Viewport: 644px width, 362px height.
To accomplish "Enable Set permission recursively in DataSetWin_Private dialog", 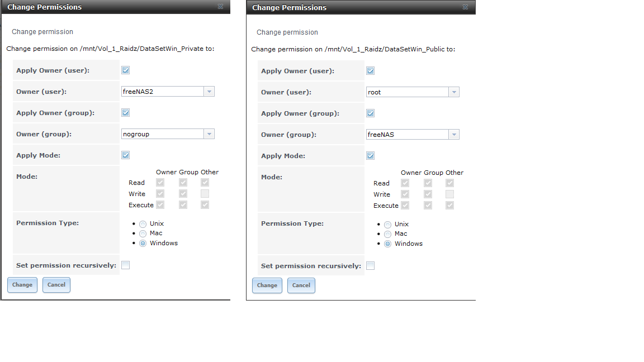I will tap(126, 265).
